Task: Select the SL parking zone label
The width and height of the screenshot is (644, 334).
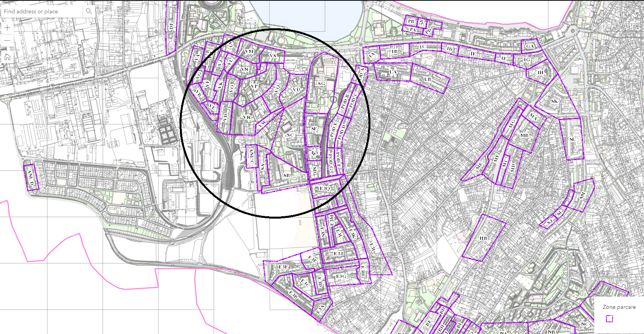Action: point(572,139)
